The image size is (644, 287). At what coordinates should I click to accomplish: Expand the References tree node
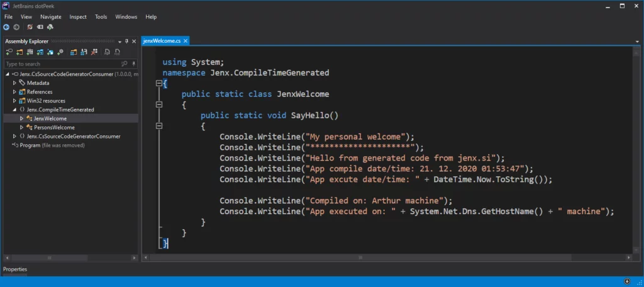tap(14, 92)
